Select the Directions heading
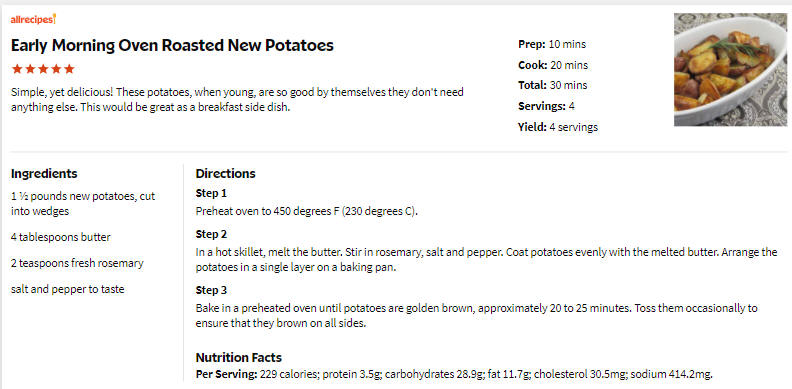 (225, 174)
